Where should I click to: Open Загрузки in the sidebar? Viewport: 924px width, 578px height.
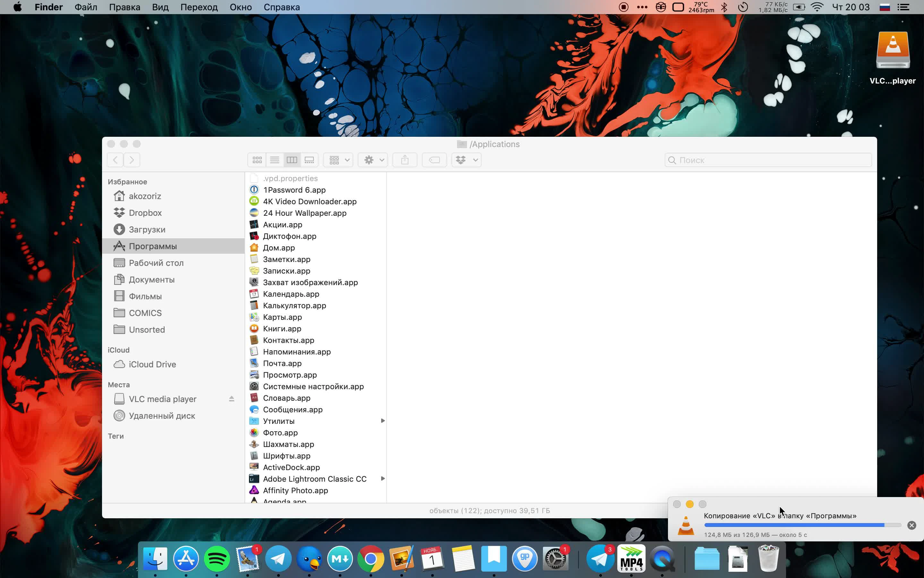click(x=173, y=229)
